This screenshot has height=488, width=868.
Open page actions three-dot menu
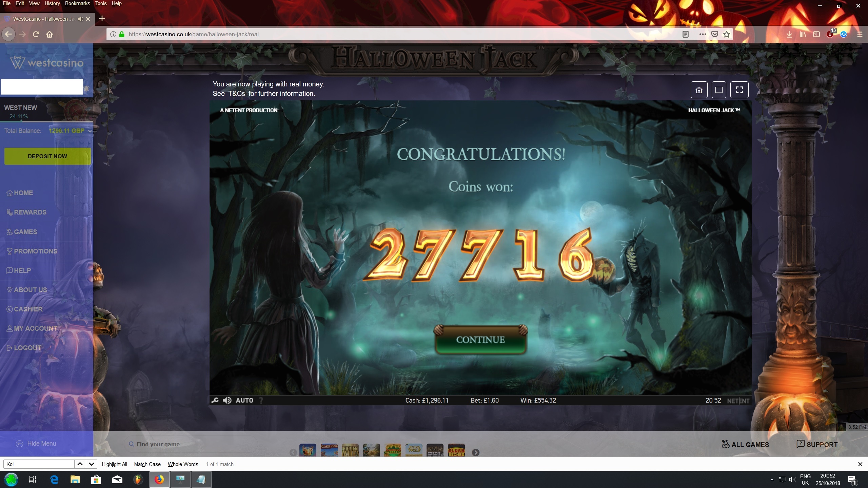[703, 34]
